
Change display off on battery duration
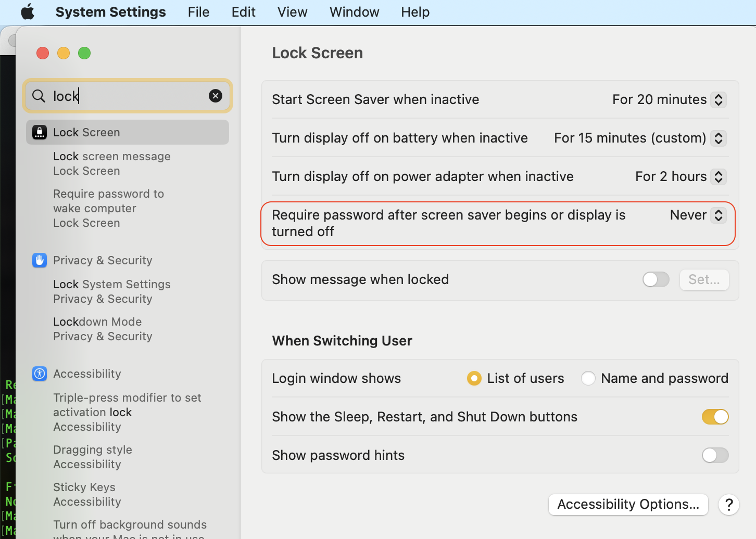click(718, 138)
